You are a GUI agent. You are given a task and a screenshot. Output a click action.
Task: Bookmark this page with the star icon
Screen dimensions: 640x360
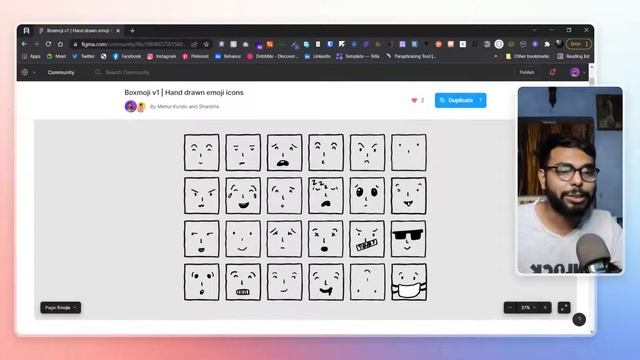click(x=206, y=44)
